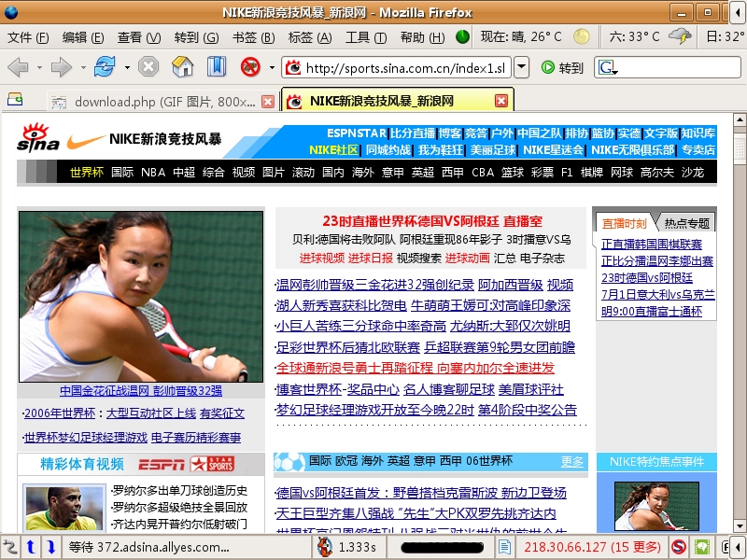Click into the Google search box
Image resolution: width=747 pixels, height=560 pixels.
click(679, 67)
